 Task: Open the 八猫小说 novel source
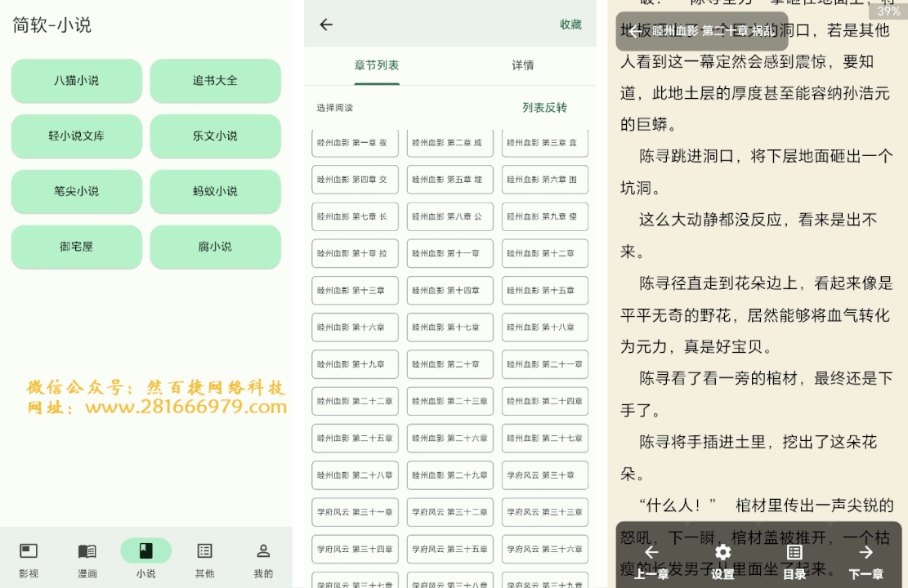pos(76,81)
